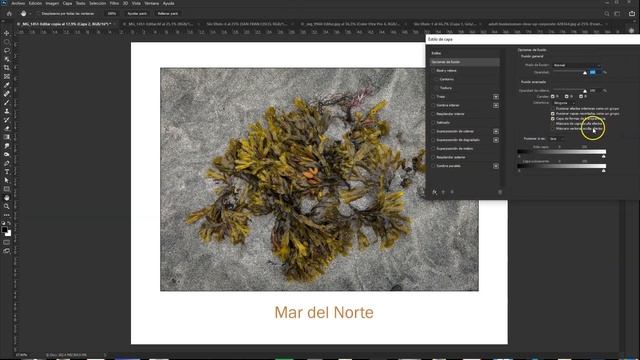Select the Eraser tool

pos(7,128)
